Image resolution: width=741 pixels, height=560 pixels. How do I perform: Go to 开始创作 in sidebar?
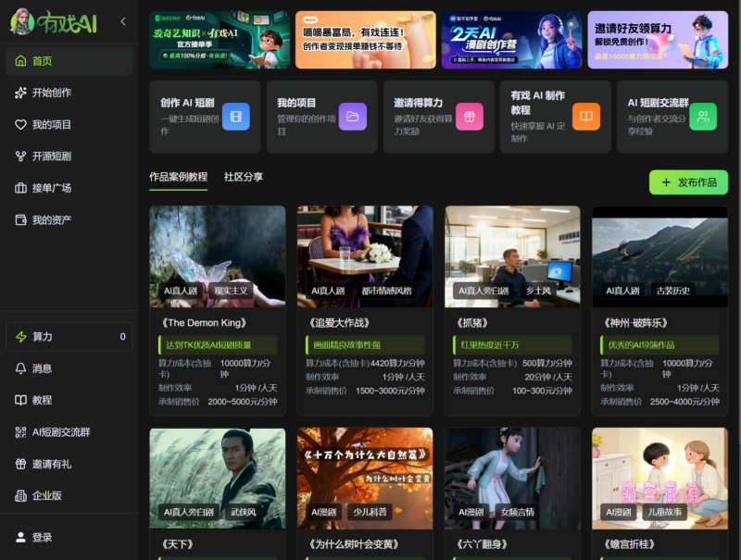tap(69, 93)
